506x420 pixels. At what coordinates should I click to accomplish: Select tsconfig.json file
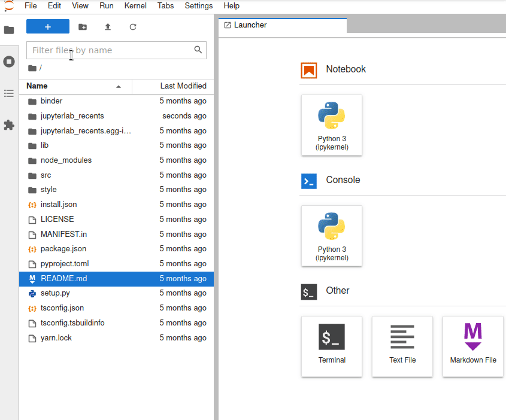[x=116, y=308]
